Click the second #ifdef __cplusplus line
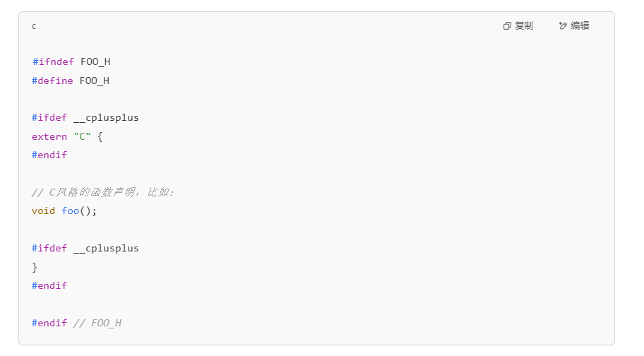This screenshot has height=356, width=644. [85, 249]
